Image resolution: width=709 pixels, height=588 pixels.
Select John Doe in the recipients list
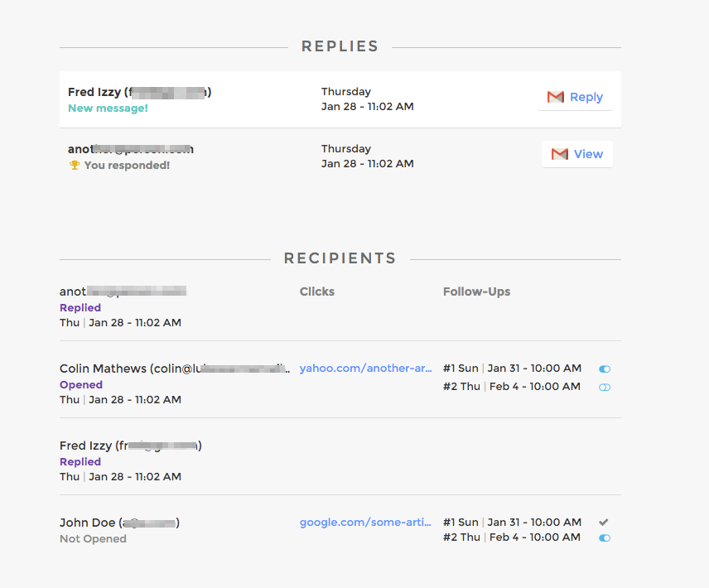click(87, 523)
